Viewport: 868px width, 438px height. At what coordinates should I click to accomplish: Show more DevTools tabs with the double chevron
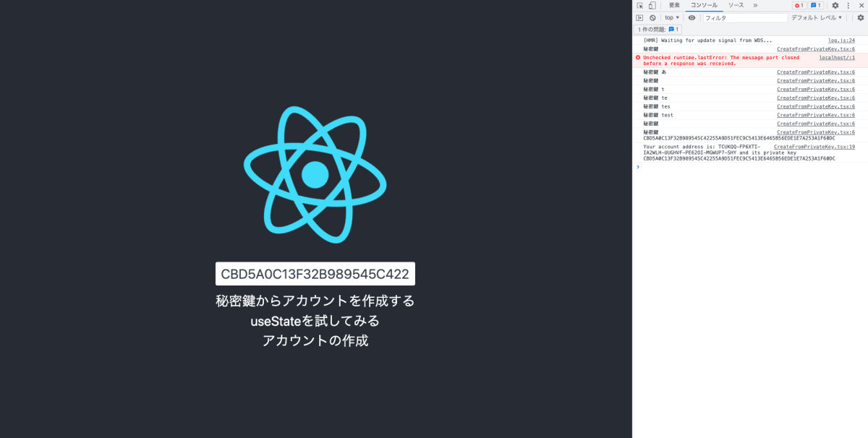click(x=755, y=5)
